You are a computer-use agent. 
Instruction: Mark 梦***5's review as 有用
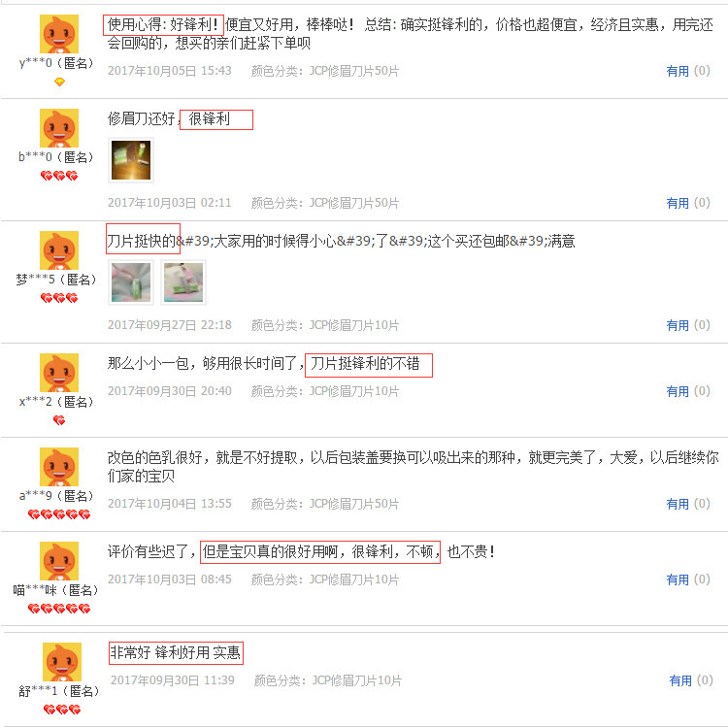(x=687, y=325)
